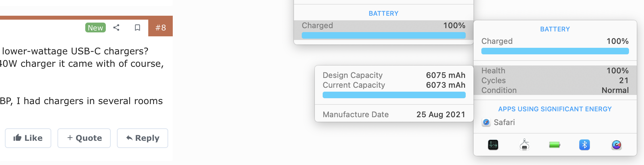Launch the System Information icon
This screenshot has width=644, height=165.
point(524,145)
